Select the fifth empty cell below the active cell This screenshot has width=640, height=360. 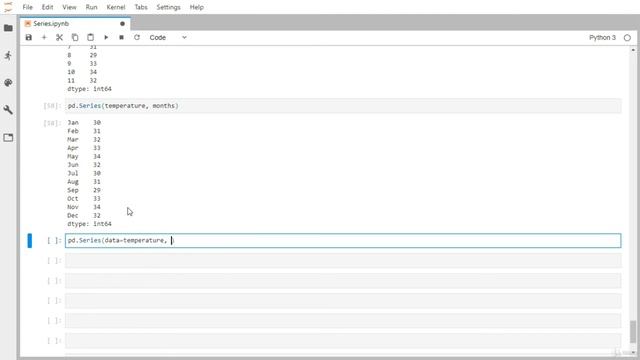click(343, 340)
